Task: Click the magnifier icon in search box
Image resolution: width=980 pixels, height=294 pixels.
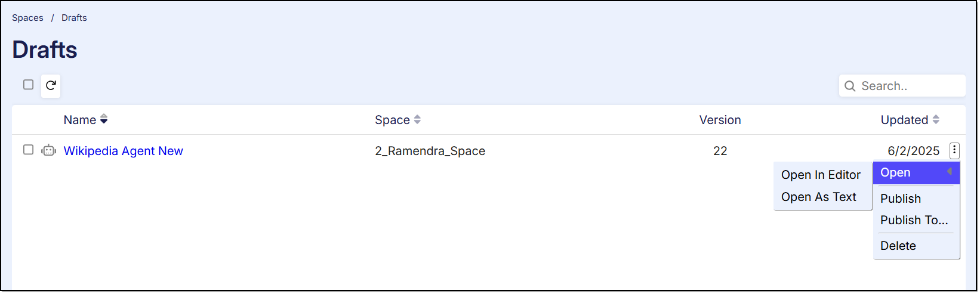Action: tap(850, 86)
